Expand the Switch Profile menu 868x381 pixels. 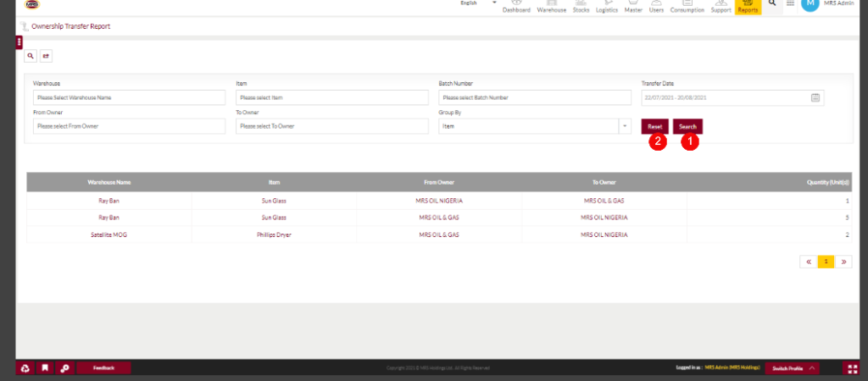point(793,367)
